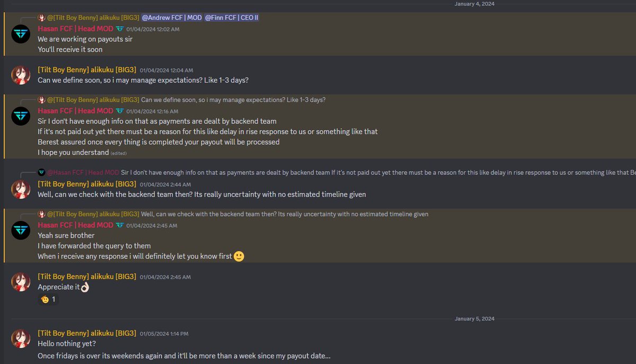The image size is (636, 364).
Task: Open Hasan FCF avatar on payouts message
Action: point(21,34)
